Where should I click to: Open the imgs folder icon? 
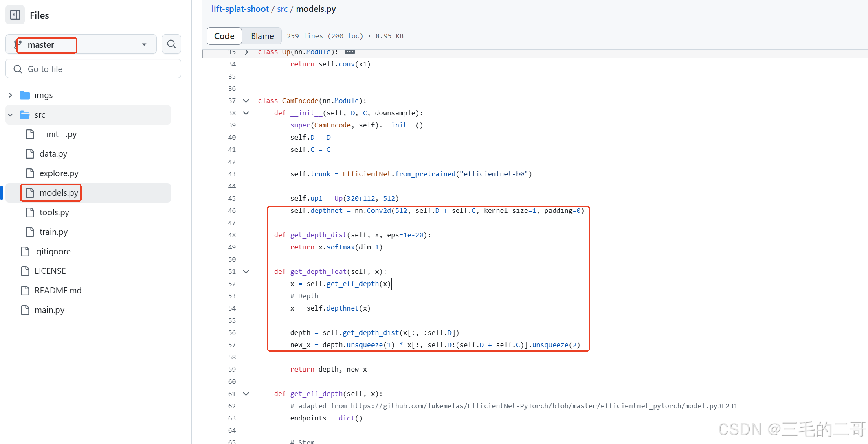coord(25,95)
